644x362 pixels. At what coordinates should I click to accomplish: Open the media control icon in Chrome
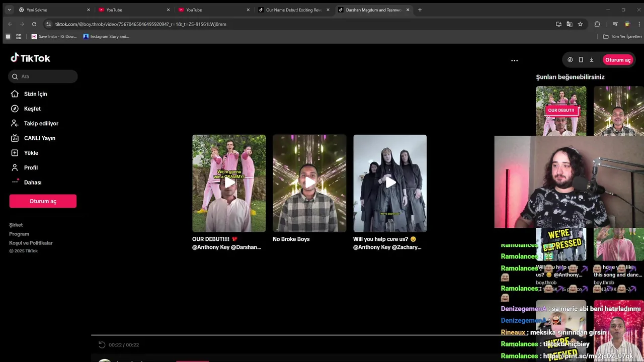(615, 24)
